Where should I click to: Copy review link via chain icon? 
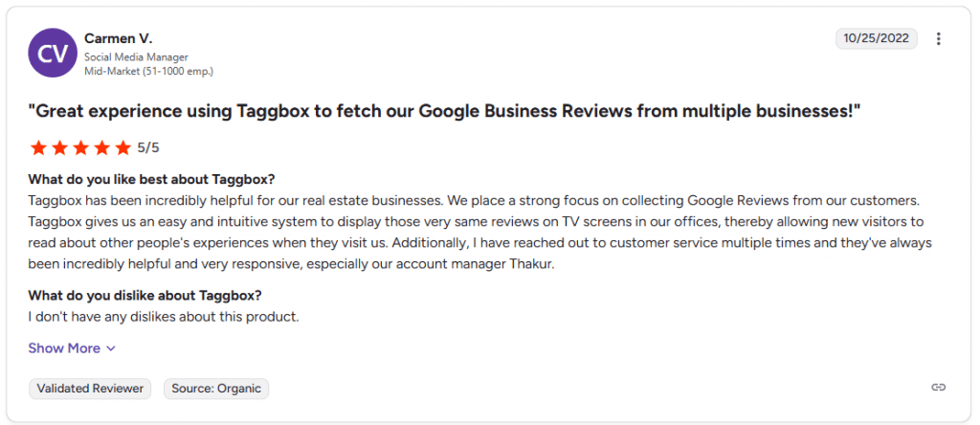[x=939, y=388]
